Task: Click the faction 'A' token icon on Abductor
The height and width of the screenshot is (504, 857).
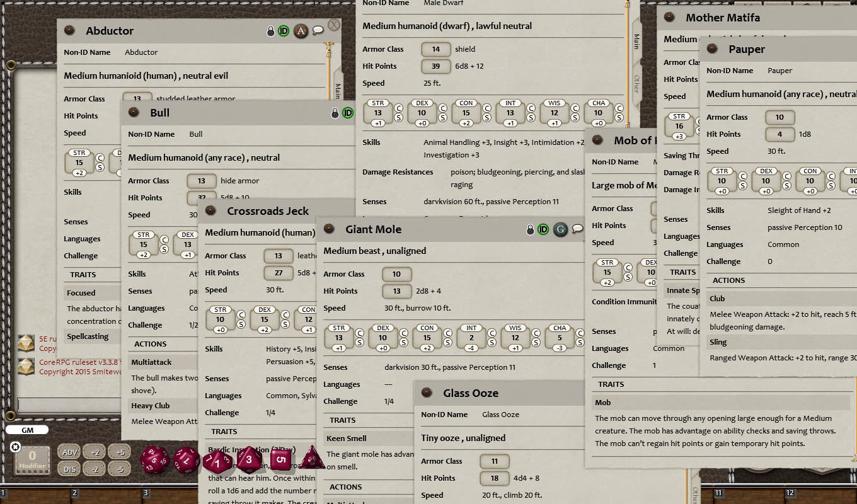Action: [301, 30]
